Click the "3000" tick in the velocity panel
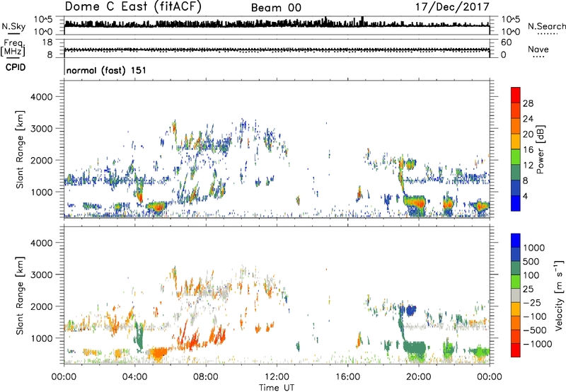Screen dimensions: 566x392 [41, 275]
